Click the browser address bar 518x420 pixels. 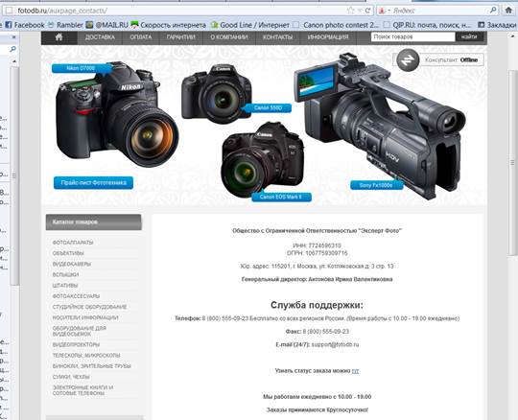188,11
